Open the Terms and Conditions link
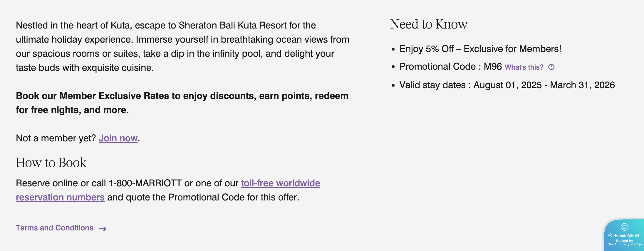The height and width of the screenshot is (251, 644). [55, 228]
